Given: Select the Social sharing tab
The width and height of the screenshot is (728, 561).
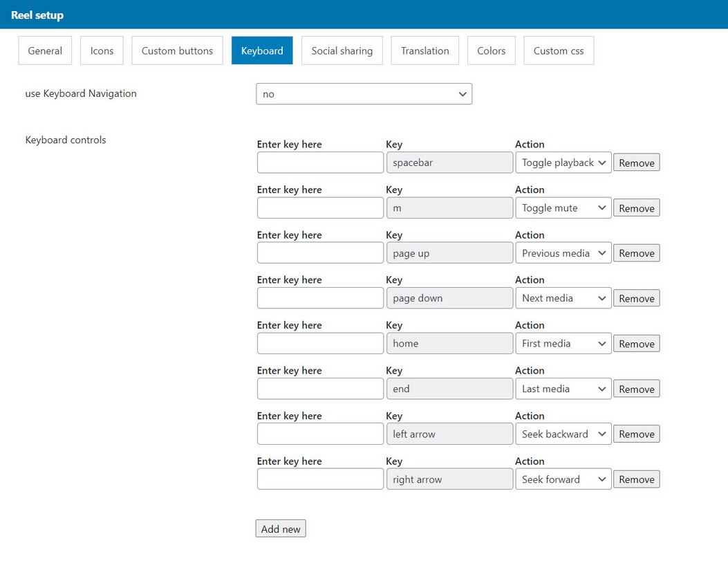Looking at the screenshot, I should (342, 50).
